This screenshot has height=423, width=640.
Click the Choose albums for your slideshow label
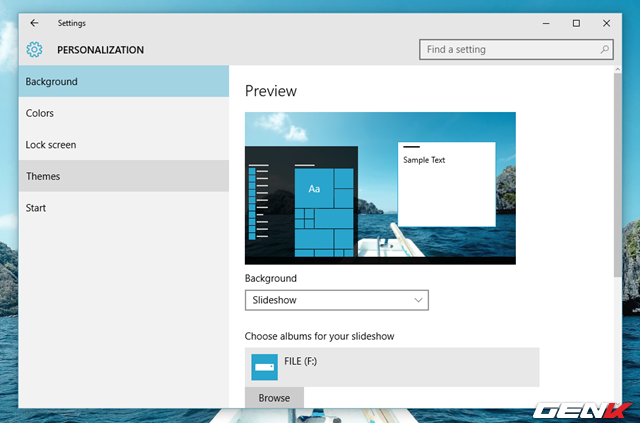[320, 336]
